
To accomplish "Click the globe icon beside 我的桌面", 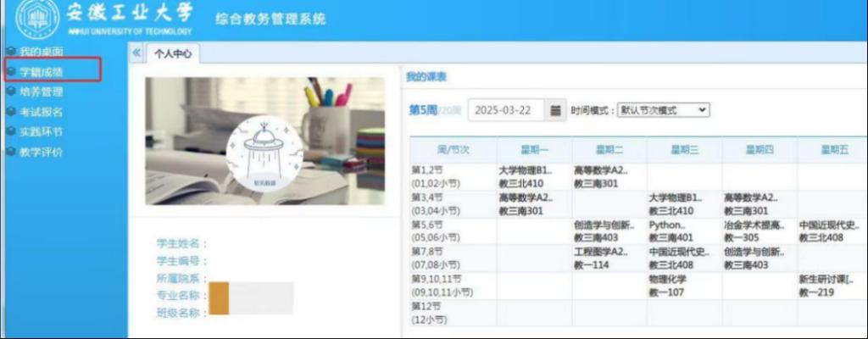I will (x=10, y=52).
